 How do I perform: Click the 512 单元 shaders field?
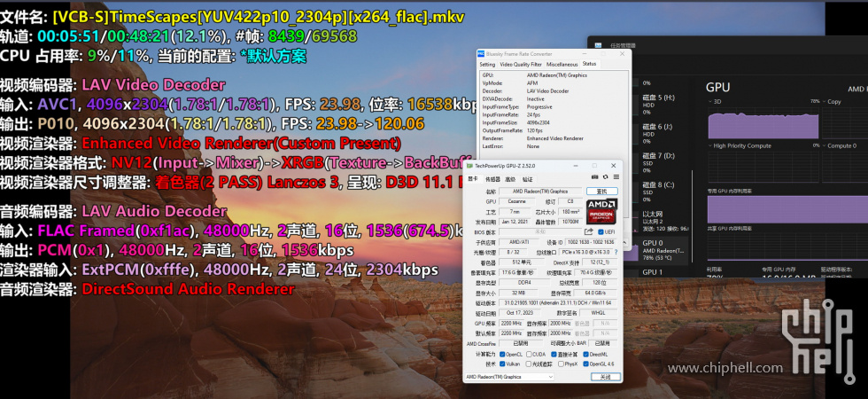[x=522, y=262]
